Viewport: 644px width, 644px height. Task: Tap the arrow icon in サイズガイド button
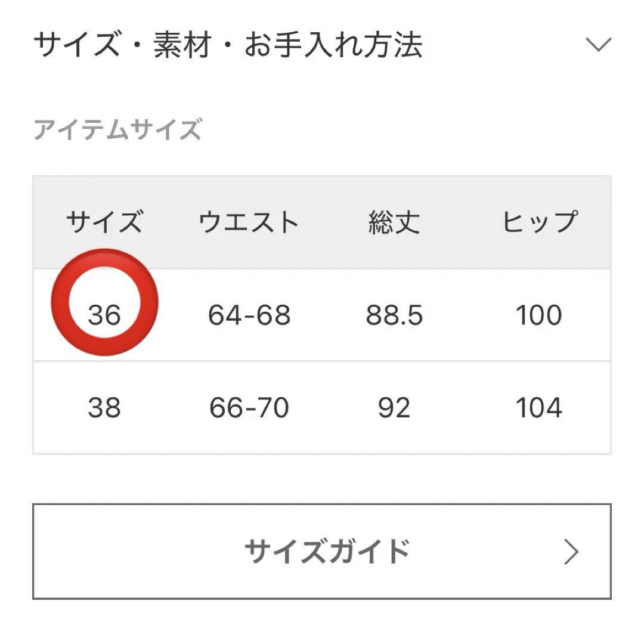tap(571, 552)
